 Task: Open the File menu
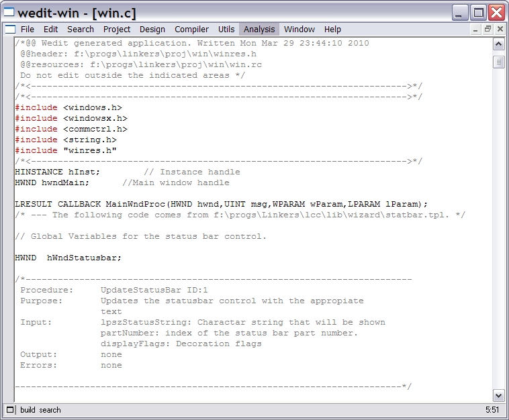click(28, 30)
